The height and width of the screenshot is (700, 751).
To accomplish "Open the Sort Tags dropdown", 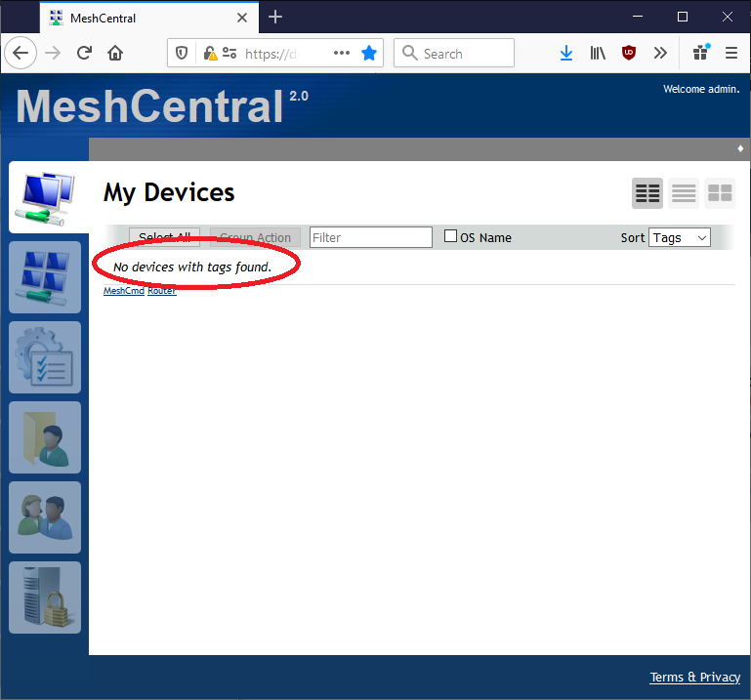I will [x=679, y=237].
